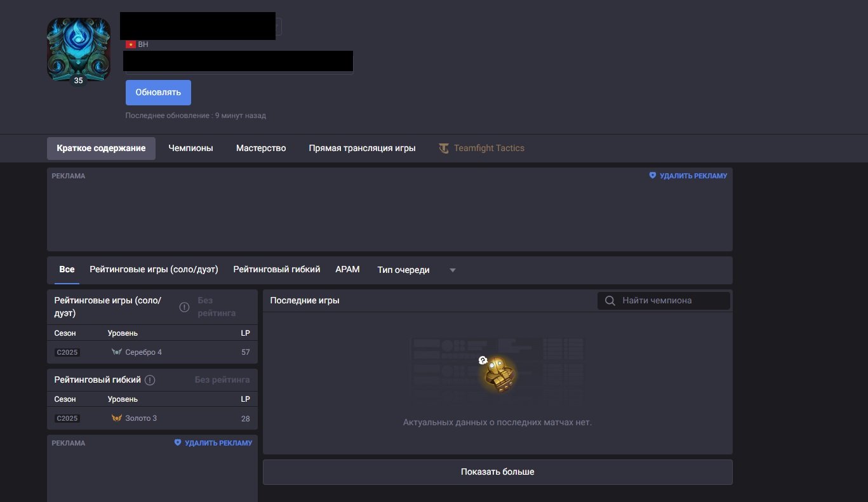The width and height of the screenshot is (868, 502).
Task: Click the Обновлять update button
Action: pyautogui.click(x=158, y=92)
